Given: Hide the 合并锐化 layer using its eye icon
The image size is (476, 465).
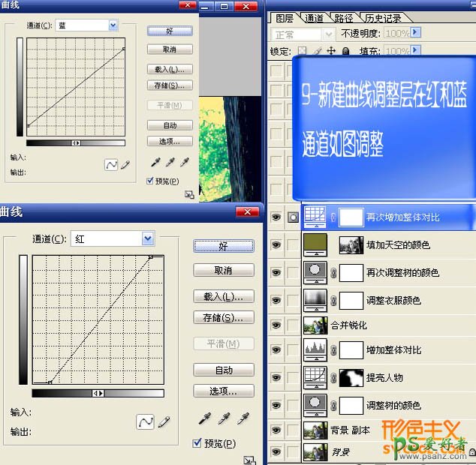Looking at the screenshot, I should (276, 325).
